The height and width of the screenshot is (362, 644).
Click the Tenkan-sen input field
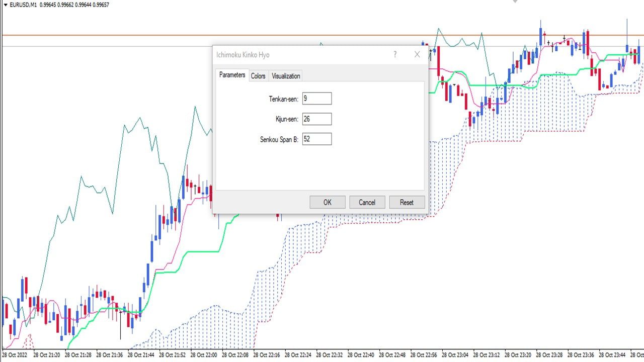(x=317, y=99)
